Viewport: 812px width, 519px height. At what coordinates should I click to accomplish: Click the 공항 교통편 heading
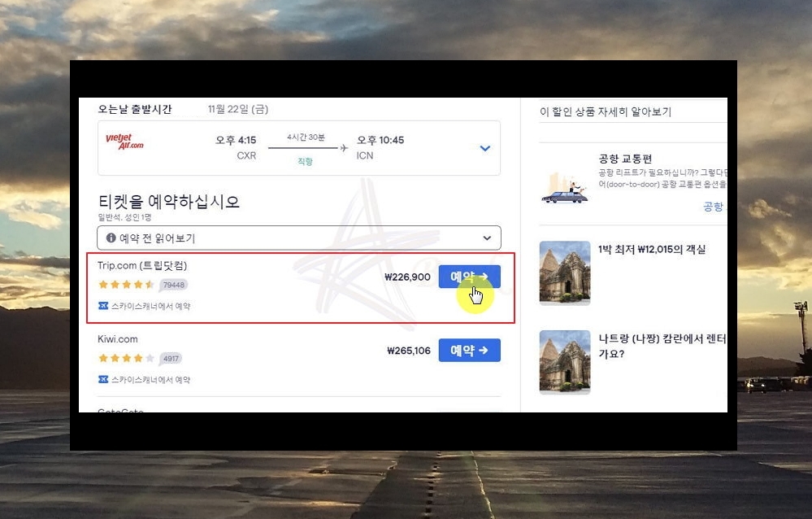click(625, 159)
